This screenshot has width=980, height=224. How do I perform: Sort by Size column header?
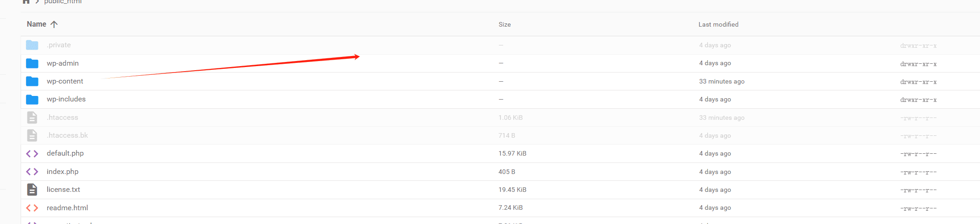[x=505, y=24]
